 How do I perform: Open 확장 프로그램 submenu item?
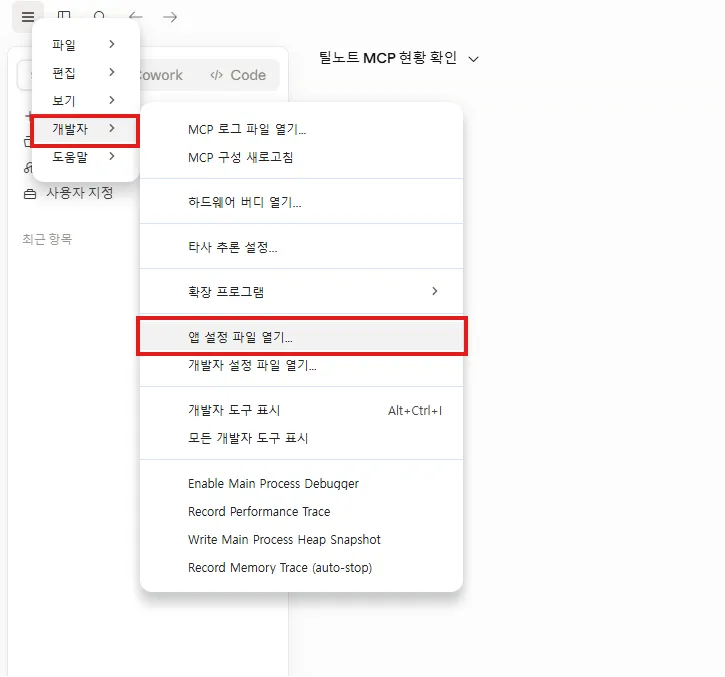[301, 292]
